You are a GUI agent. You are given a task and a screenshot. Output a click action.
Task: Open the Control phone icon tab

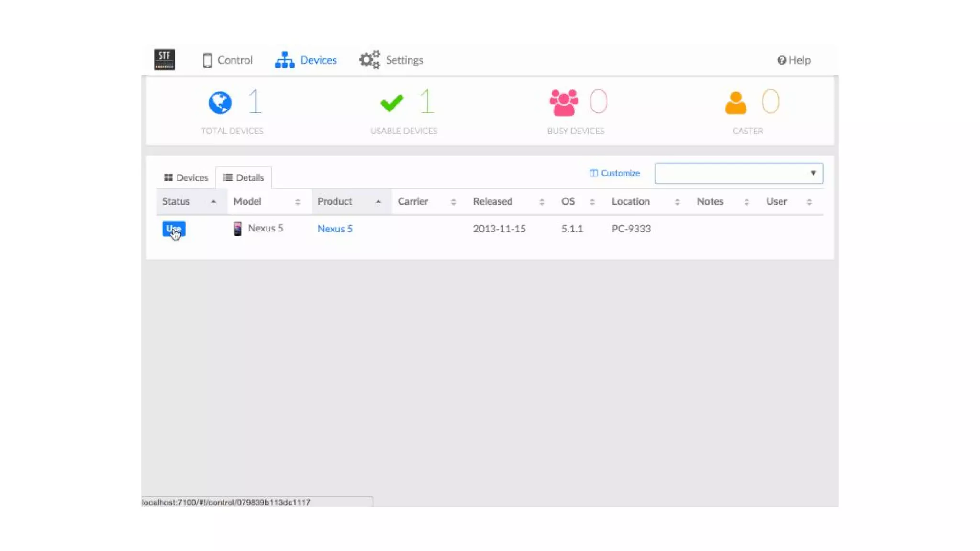pos(207,60)
